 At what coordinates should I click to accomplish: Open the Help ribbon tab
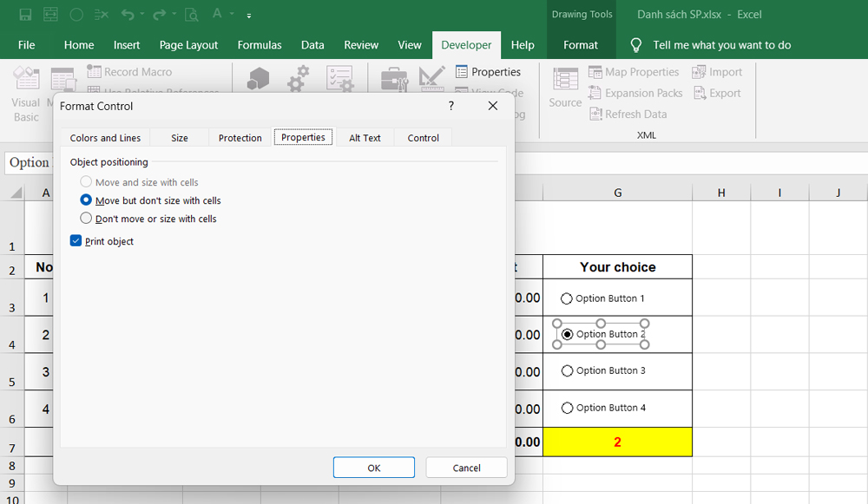(x=523, y=45)
